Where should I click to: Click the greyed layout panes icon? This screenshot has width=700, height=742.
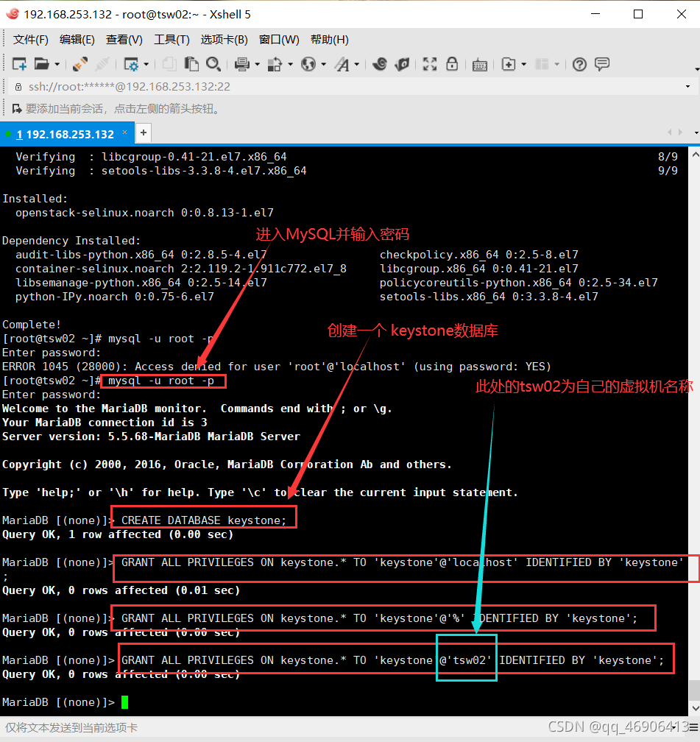point(542,64)
